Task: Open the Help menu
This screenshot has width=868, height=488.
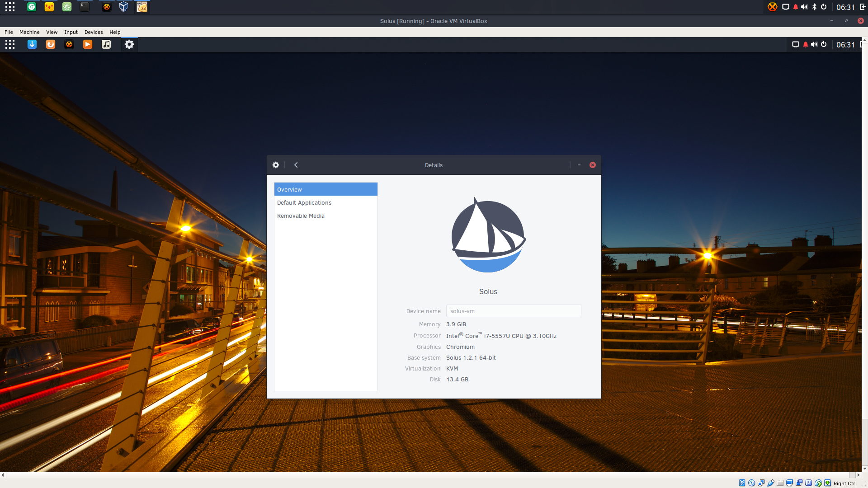Action: tap(115, 32)
